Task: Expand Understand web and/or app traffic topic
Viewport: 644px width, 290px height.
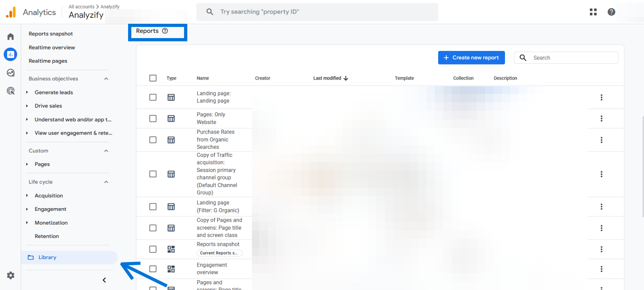Action: (x=27, y=120)
